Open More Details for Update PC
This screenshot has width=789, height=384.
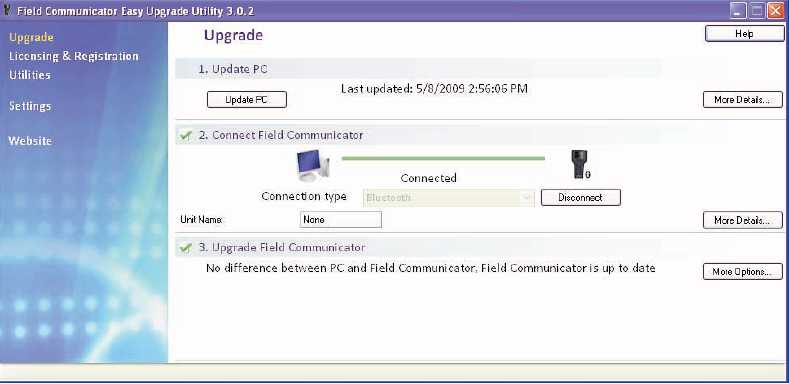(x=743, y=100)
